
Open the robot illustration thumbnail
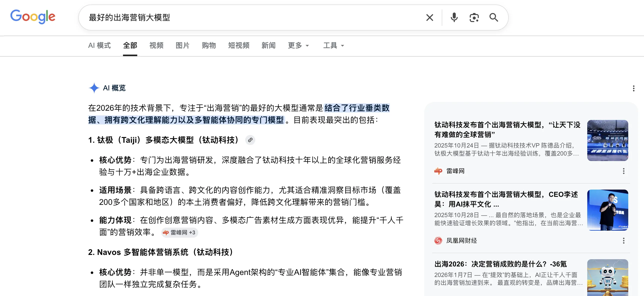607,277
